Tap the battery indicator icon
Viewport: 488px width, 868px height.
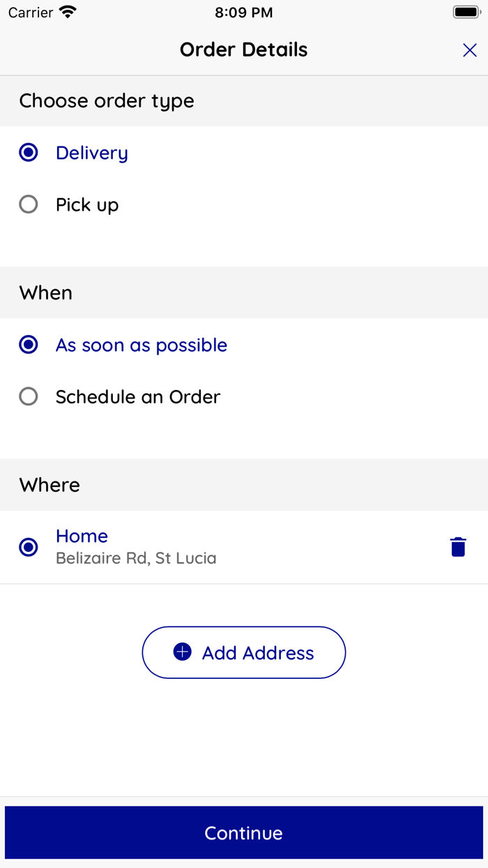tap(466, 13)
